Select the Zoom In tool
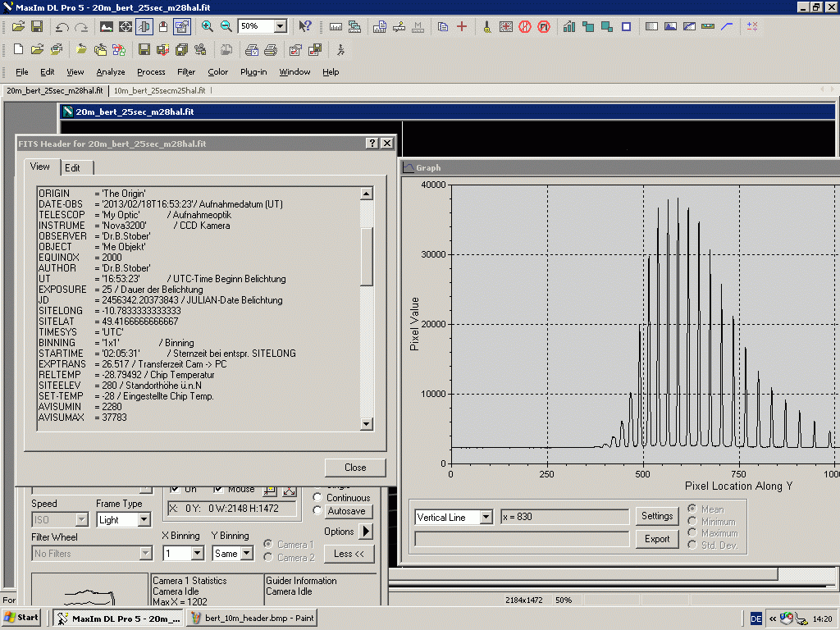The width and height of the screenshot is (840, 630). [x=207, y=25]
